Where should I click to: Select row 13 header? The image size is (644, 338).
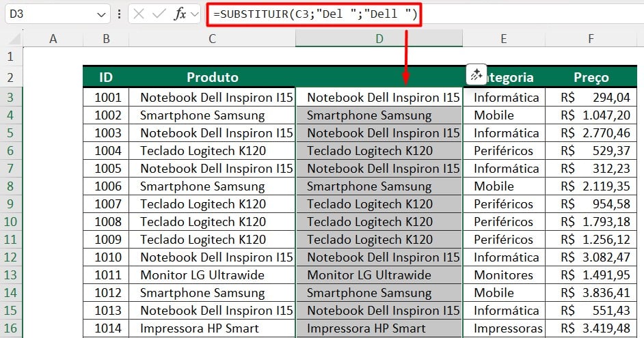(11, 274)
